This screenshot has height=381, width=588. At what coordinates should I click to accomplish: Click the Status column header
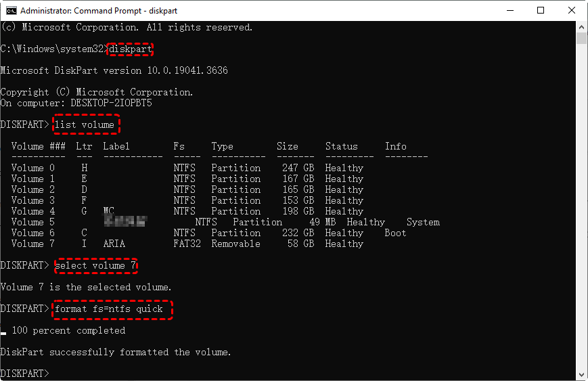341,146
